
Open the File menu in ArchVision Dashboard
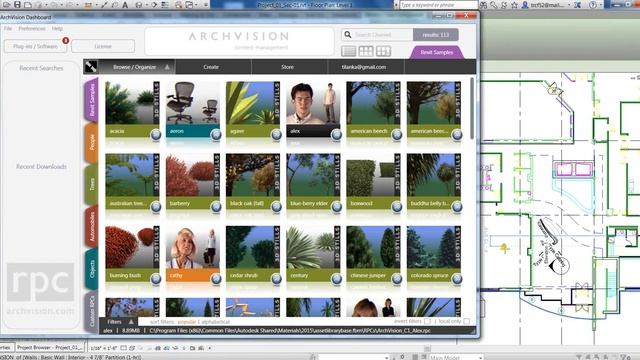[8, 29]
